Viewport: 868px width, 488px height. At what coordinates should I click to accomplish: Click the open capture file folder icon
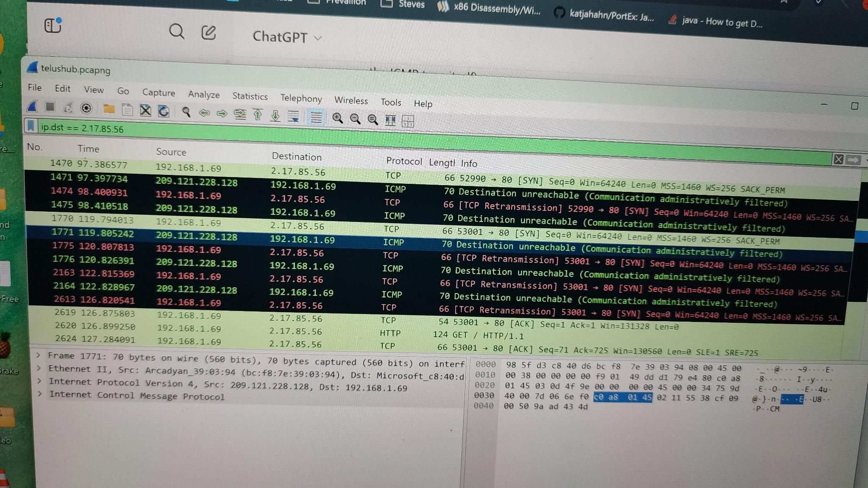click(109, 109)
